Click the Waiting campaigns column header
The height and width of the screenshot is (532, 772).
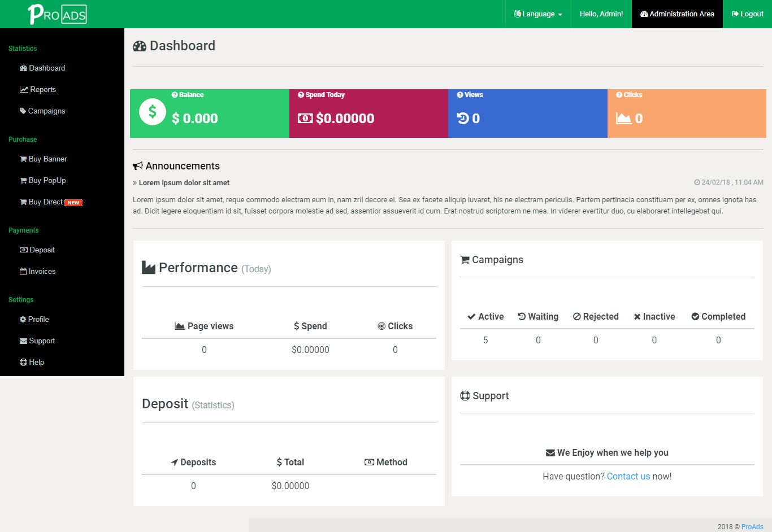pyautogui.click(x=538, y=316)
